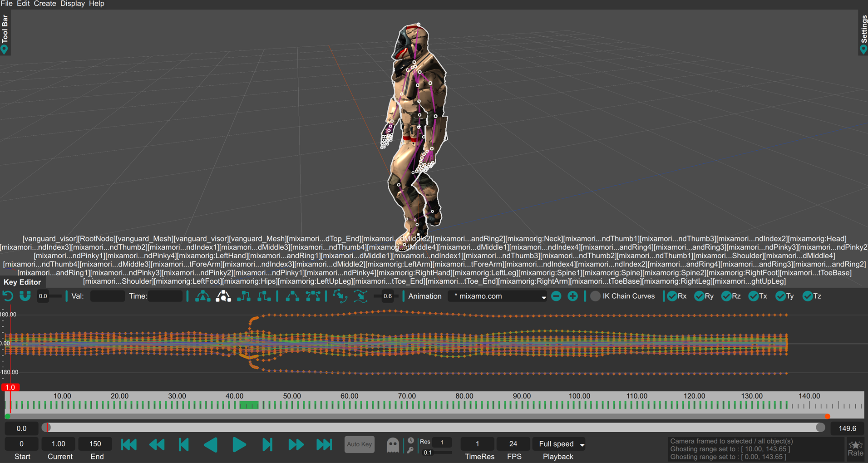
Task: Open the Create menu
Action: click(45, 4)
